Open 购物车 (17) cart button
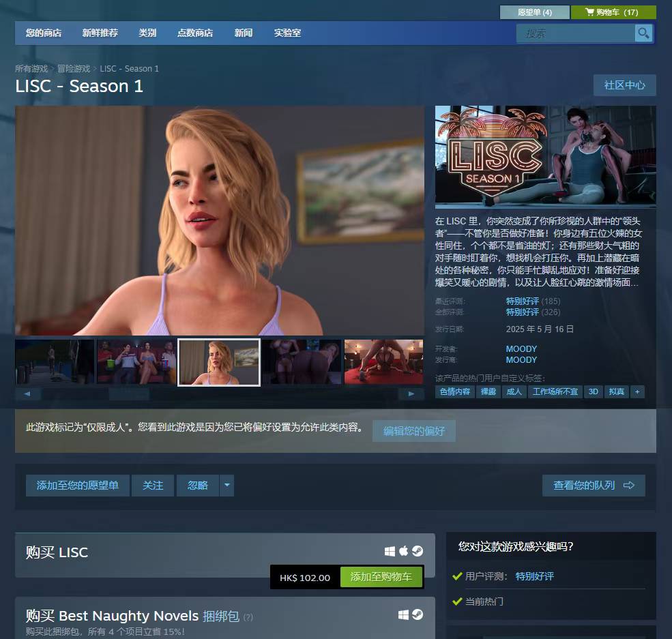Screen dimensions: 672x639 click(x=613, y=12)
